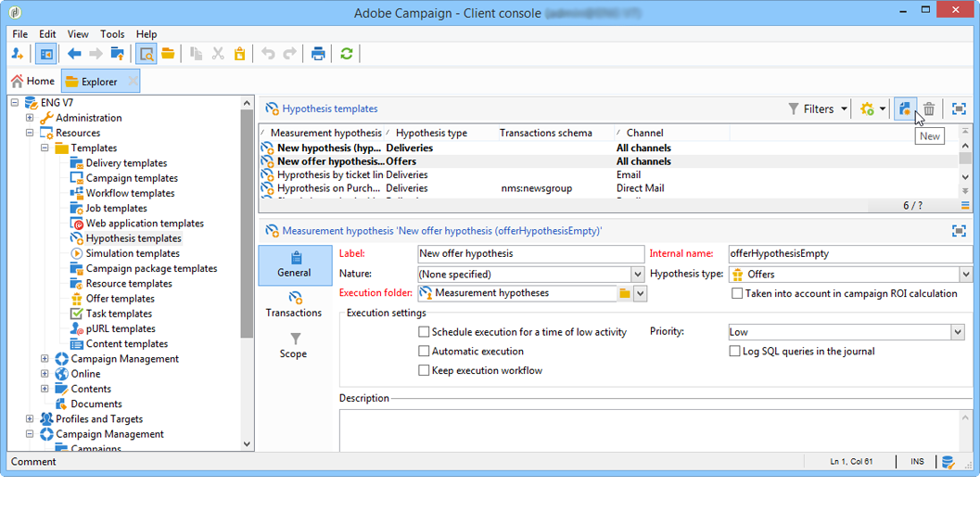Open the View menu
Screen dimensions: 980x513
(78, 33)
